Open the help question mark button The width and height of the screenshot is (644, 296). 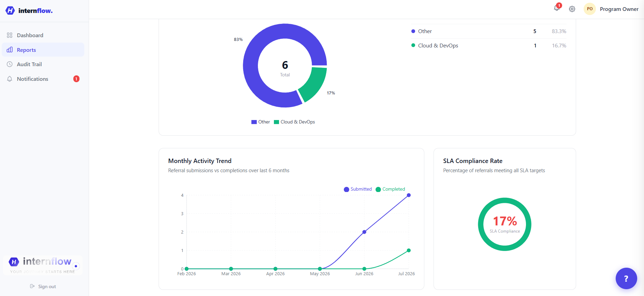click(626, 279)
